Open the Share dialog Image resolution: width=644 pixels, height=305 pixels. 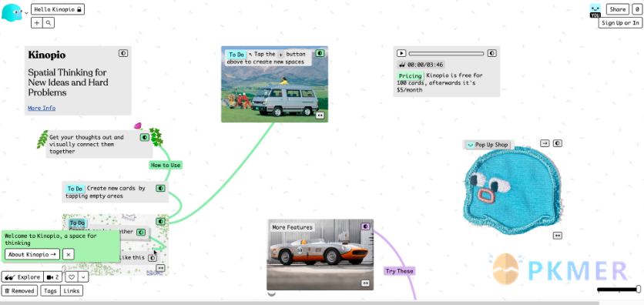click(617, 9)
